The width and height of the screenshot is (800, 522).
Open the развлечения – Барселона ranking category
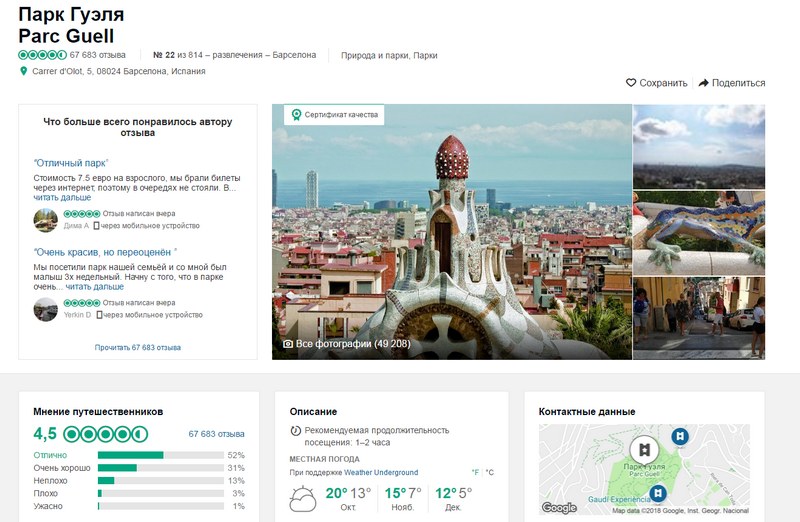tap(261, 55)
